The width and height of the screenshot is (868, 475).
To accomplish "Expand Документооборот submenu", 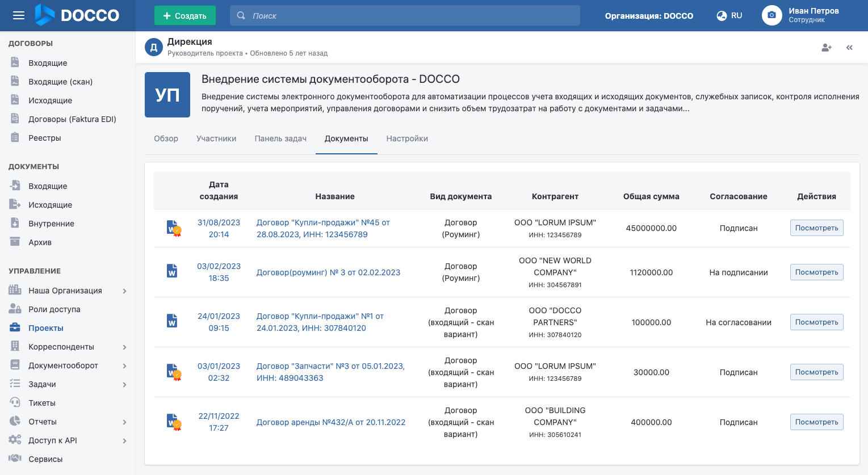I will (124, 365).
